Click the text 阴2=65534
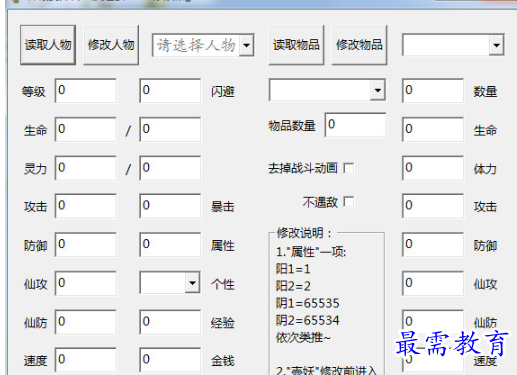The image size is (517, 375). click(307, 321)
